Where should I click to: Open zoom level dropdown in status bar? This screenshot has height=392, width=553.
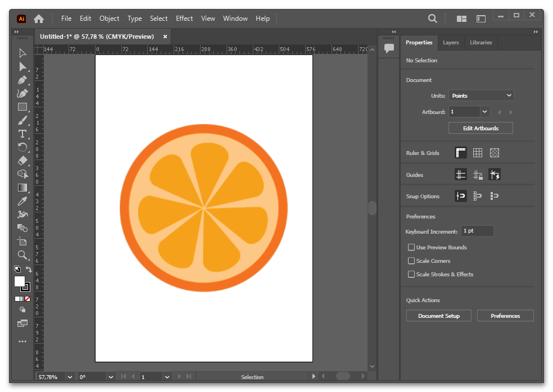pyautogui.click(x=70, y=377)
